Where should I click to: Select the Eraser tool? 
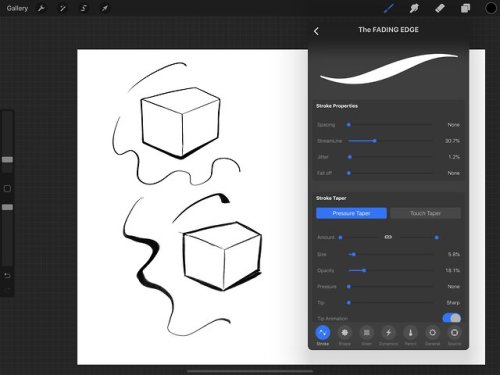[440, 8]
